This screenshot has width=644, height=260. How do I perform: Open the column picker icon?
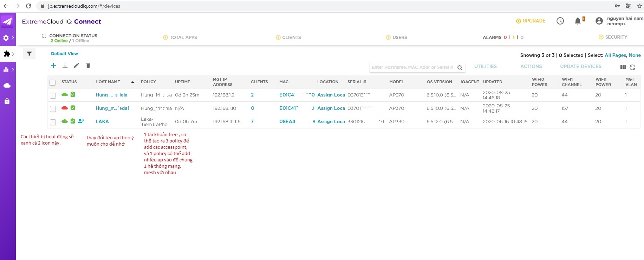click(x=623, y=67)
